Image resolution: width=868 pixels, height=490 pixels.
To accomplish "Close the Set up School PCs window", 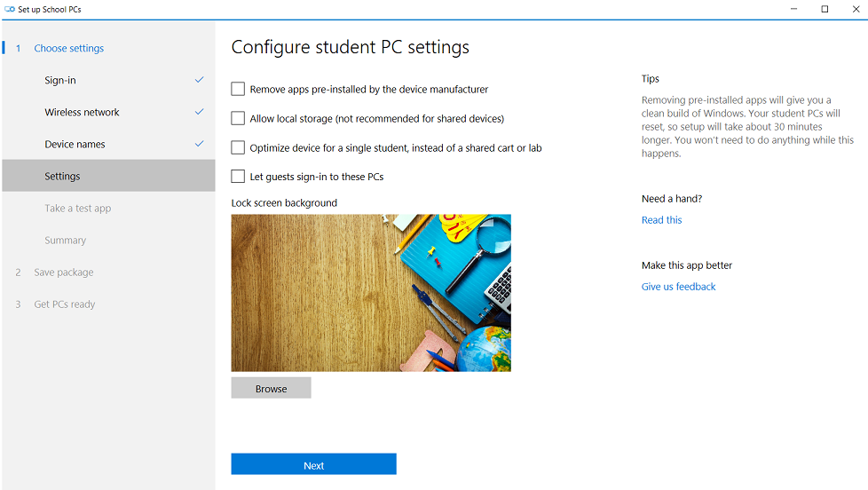I will tap(856, 9).
